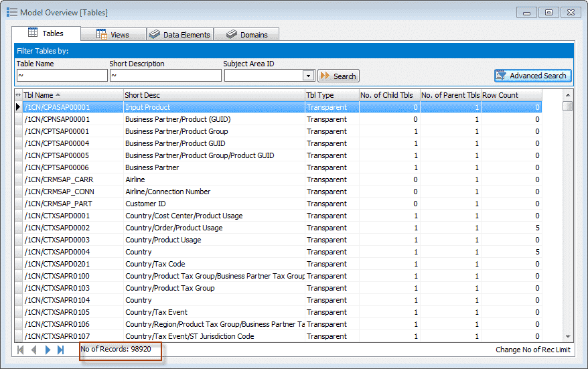Focus the Table Name filter field
This screenshot has width=588, height=369.
click(x=62, y=76)
